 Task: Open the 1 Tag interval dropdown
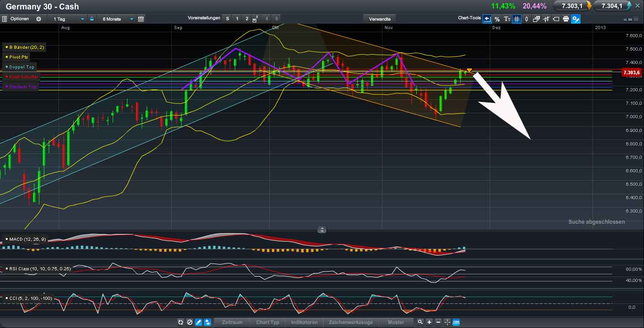coord(69,19)
